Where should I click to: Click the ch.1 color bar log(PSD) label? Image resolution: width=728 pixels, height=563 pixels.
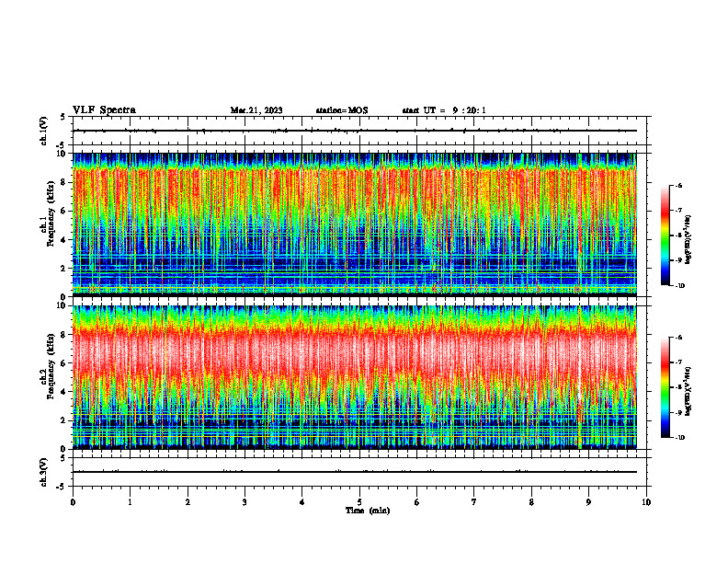(x=688, y=239)
